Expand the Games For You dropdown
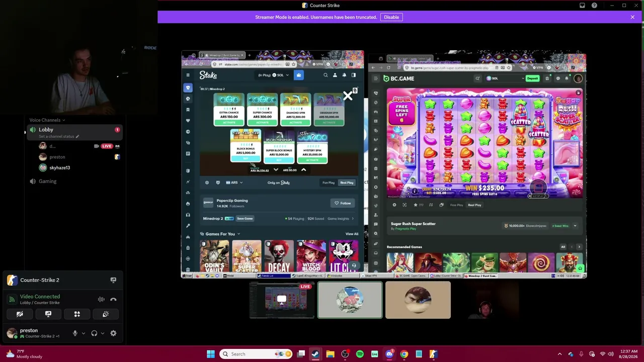644x362 pixels. (238, 234)
